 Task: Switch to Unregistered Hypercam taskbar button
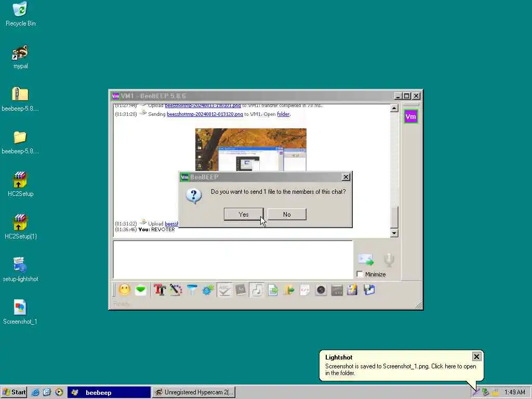coord(194,393)
